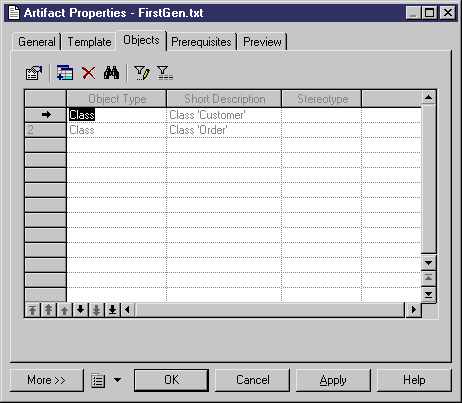Screen dimensions: 462x403
Task: Toggle the Enable Filter icon
Action: 165,73
